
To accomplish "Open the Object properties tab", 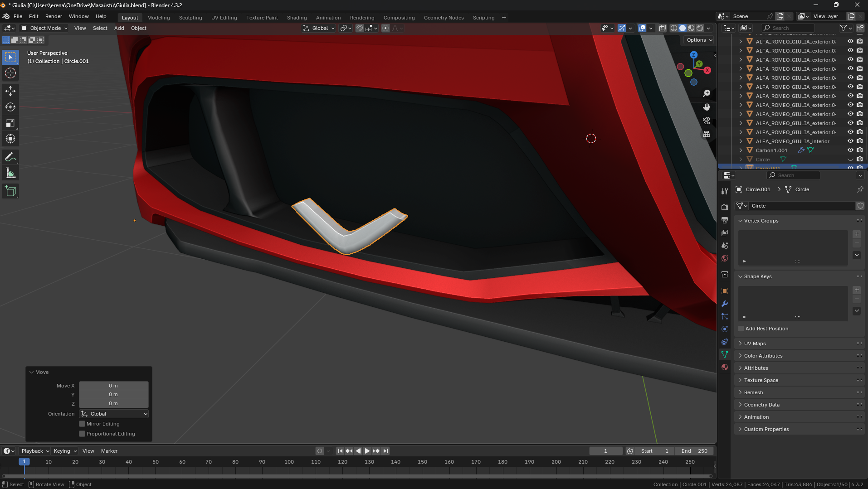I will [725, 291].
